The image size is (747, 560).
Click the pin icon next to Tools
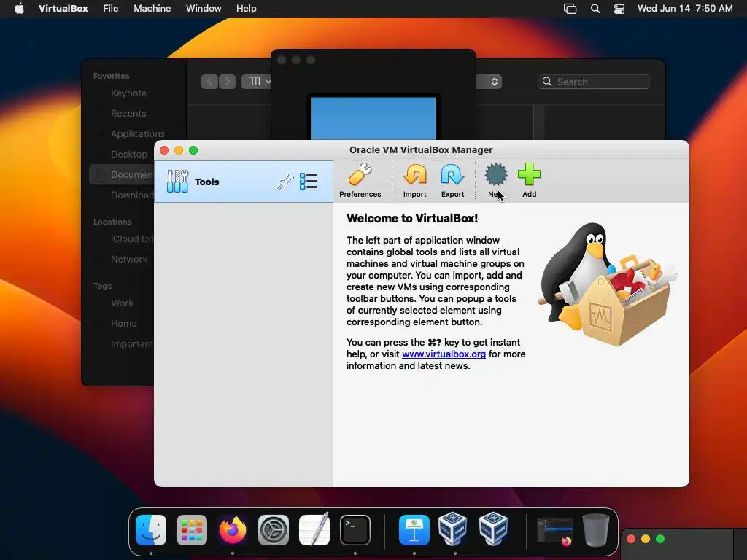285,182
